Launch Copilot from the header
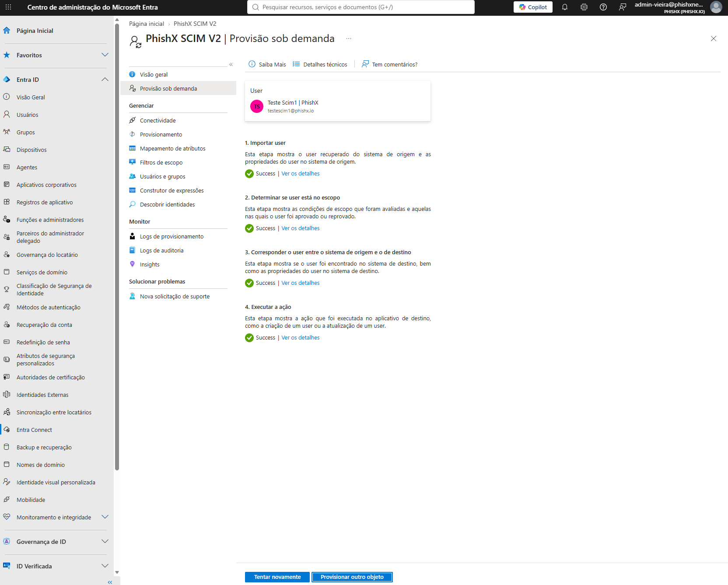Screen dimensions: 728x585 pyautogui.click(x=533, y=7)
